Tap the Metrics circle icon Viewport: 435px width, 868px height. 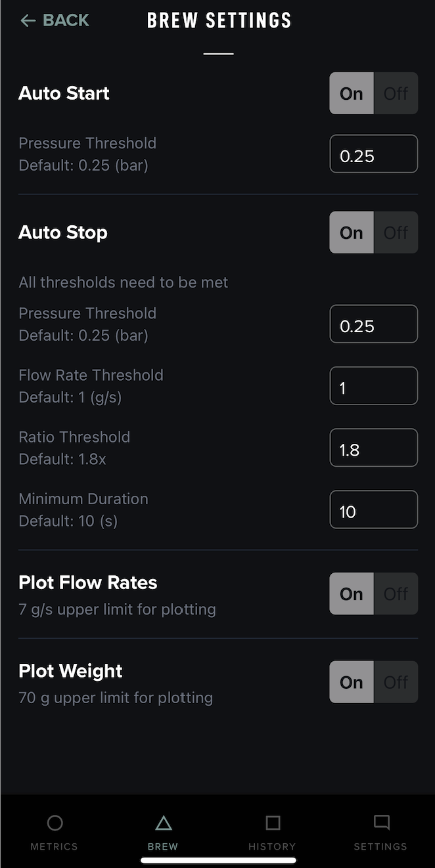pyautogui.click(x=55, y=823)
